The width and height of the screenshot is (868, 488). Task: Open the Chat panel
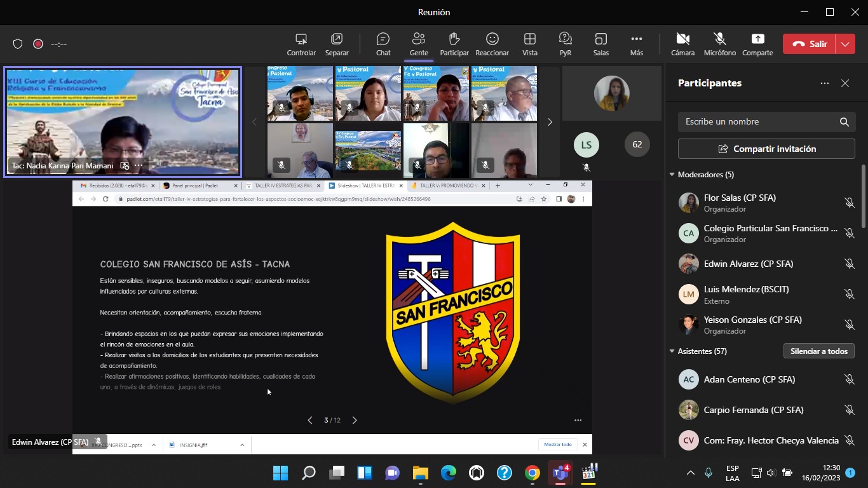pos(383,44)
